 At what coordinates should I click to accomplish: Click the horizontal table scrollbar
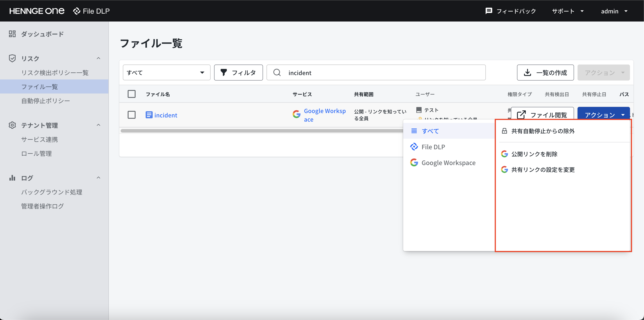coord(261,131)
